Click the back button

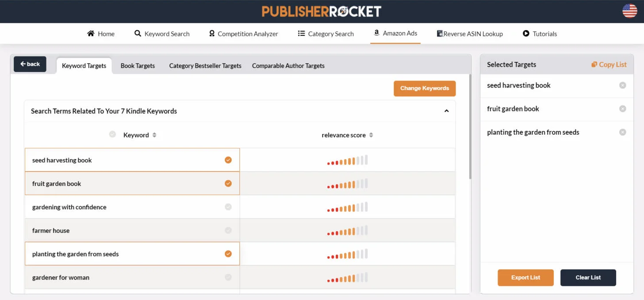point(30,64)
